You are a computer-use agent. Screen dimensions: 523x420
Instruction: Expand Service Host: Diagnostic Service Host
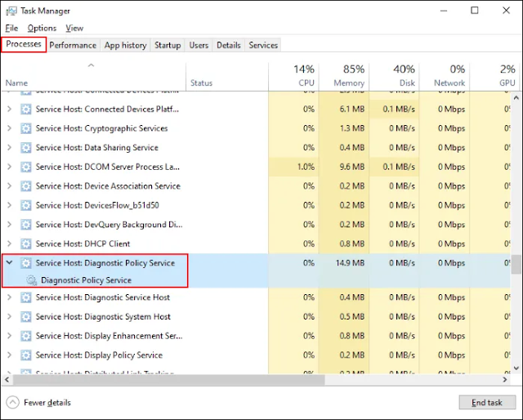pos(9,297)
